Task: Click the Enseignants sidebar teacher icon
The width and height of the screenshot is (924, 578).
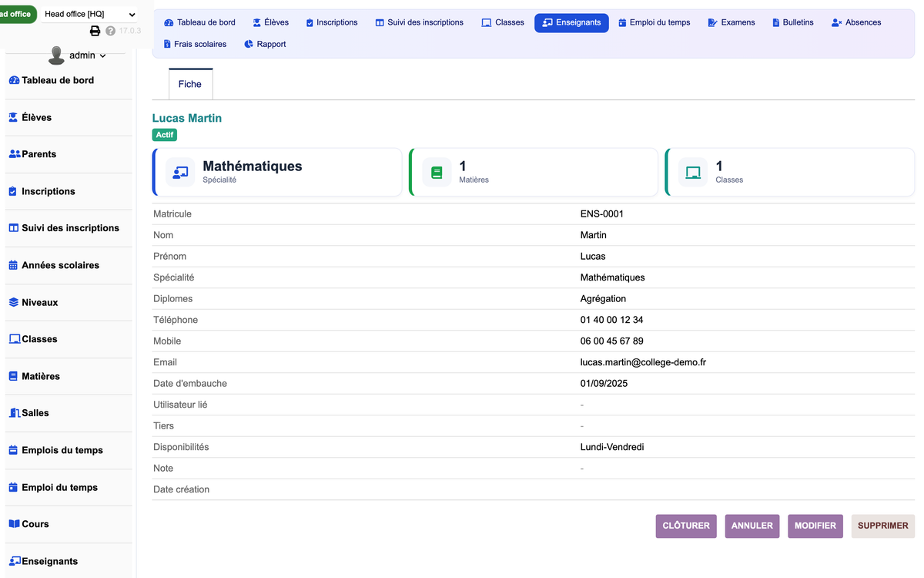Action: 15,561
